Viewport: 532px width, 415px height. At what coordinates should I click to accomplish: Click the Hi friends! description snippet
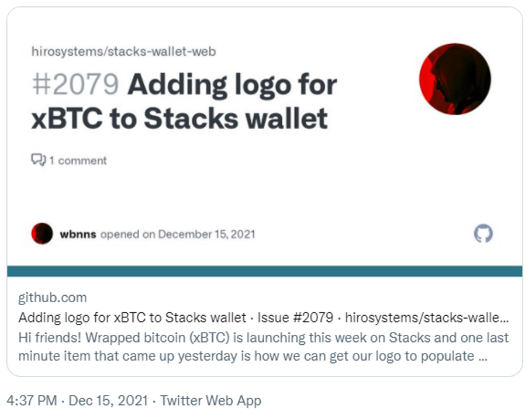click(x=264, y=347)
